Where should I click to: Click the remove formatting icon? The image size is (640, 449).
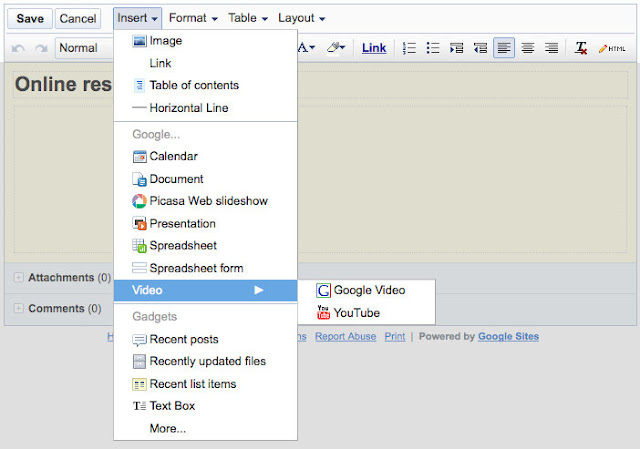[x=581, y=47]
